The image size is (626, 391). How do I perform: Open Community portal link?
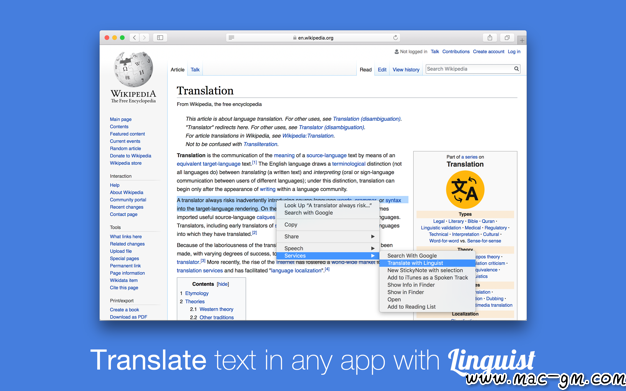coord(128,200)
